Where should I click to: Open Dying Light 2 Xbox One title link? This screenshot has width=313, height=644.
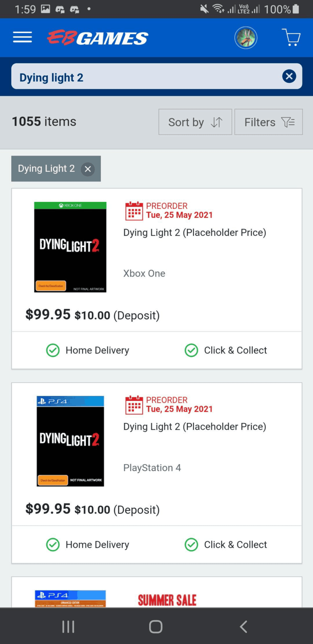tap(195, 233)
